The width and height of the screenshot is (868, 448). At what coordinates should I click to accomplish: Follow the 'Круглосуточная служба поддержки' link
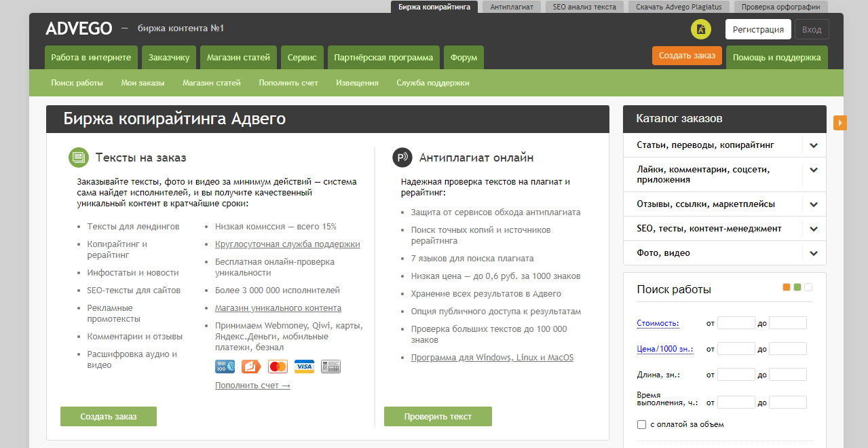(x=288, y=244)
